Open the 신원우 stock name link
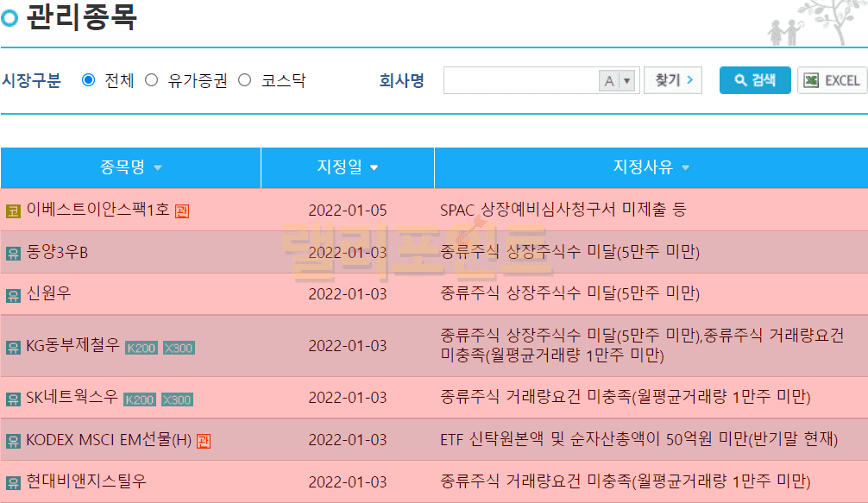The height and width of the screenshot is (503, 868). pyautogui.click(x=49, y=293)
